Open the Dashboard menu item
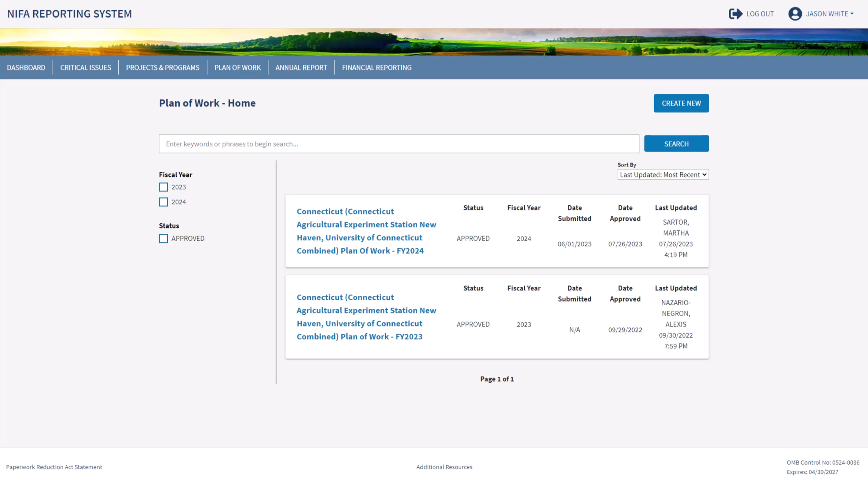The width and height of the screenshot is (868, 486). coord(26,68)
